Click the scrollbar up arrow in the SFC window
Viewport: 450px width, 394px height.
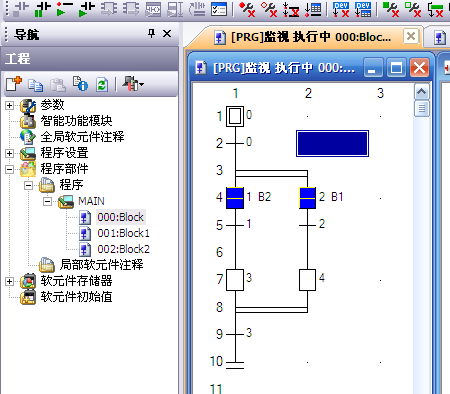pos(421,91)
